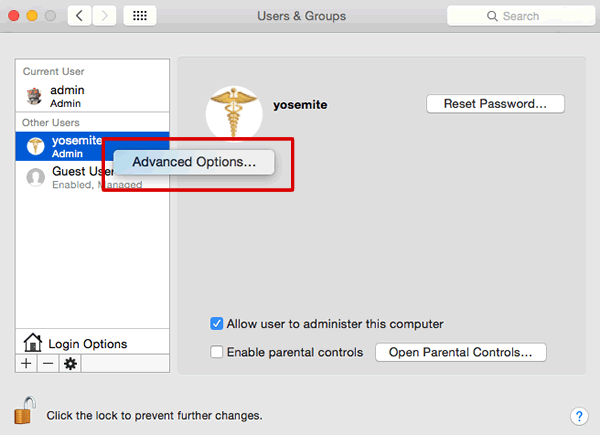Screen dimensions: 600x435
Task: Choose Advanced Options from context menu
Action: point(194,162)
